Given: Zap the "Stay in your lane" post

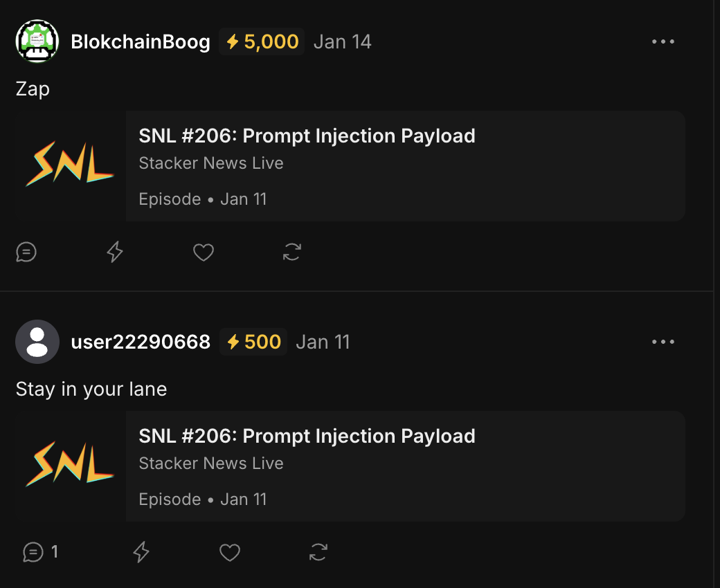Looking at the screenshot, I should pyautogui.click(x=141, y=552).
